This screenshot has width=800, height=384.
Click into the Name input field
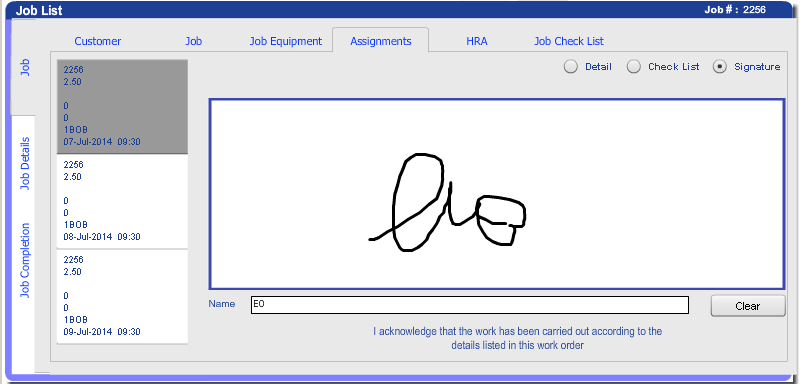coord(470,305)
